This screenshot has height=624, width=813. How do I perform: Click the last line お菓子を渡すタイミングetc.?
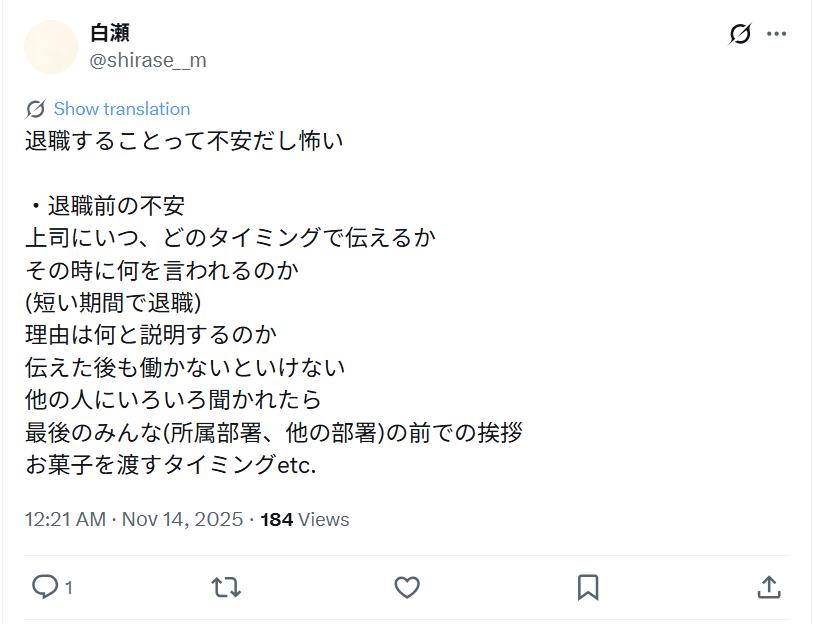pyautogui.click(x=170, y=465)
